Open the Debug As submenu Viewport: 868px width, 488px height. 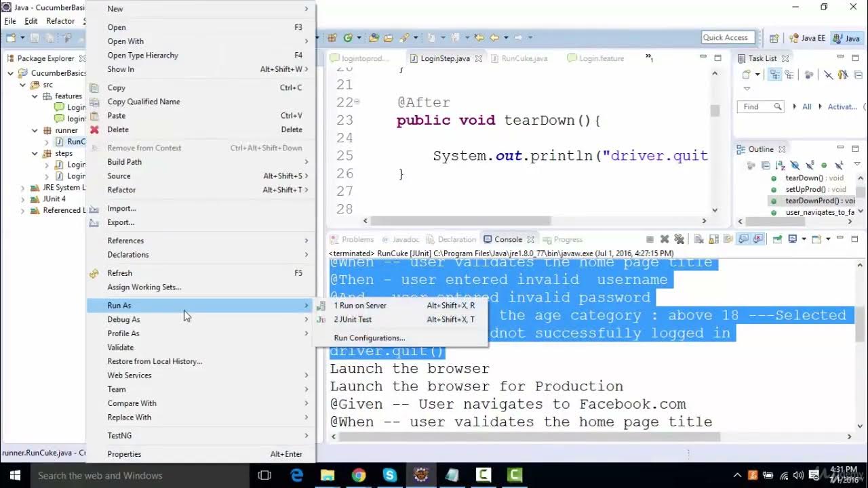click(201, 319)
